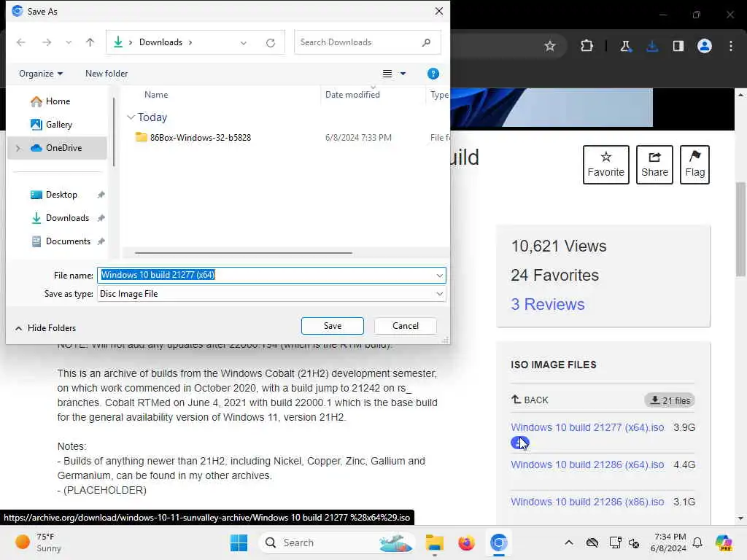Image resolution: width=747 pixels, height=560 pixels.
Task: Expand the address bar previous locations dropdown
Action: coord(244,43)
